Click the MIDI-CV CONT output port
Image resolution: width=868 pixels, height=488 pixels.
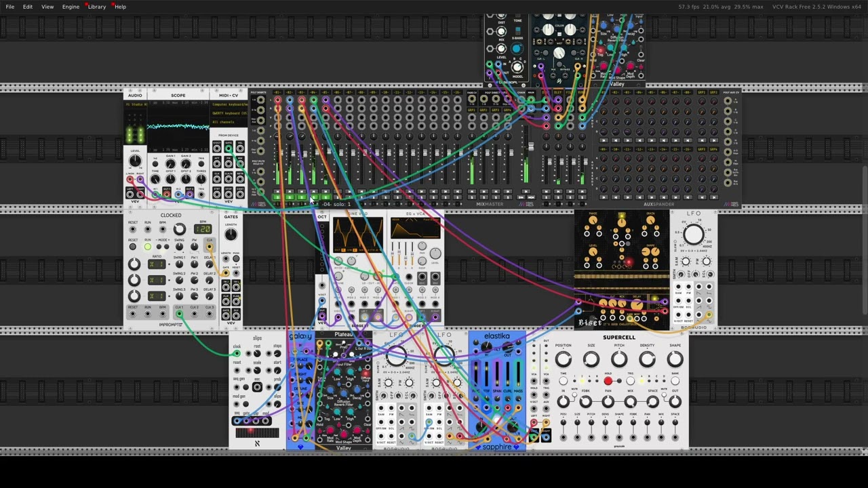(x=240, y=195)
